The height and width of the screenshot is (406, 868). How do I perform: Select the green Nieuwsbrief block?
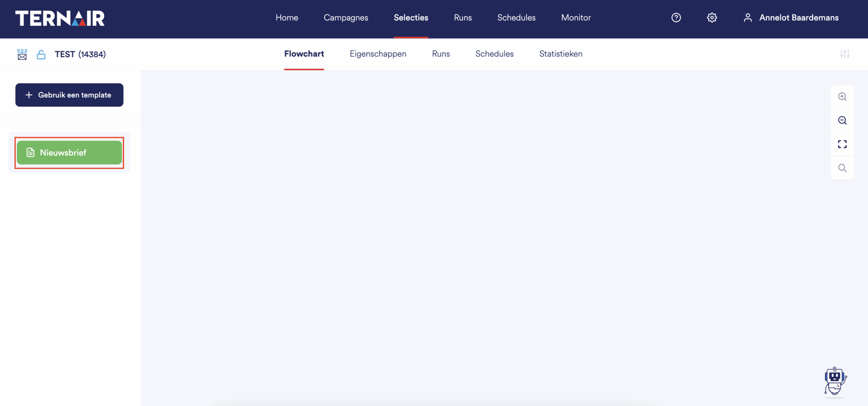[x=70, y=153]
